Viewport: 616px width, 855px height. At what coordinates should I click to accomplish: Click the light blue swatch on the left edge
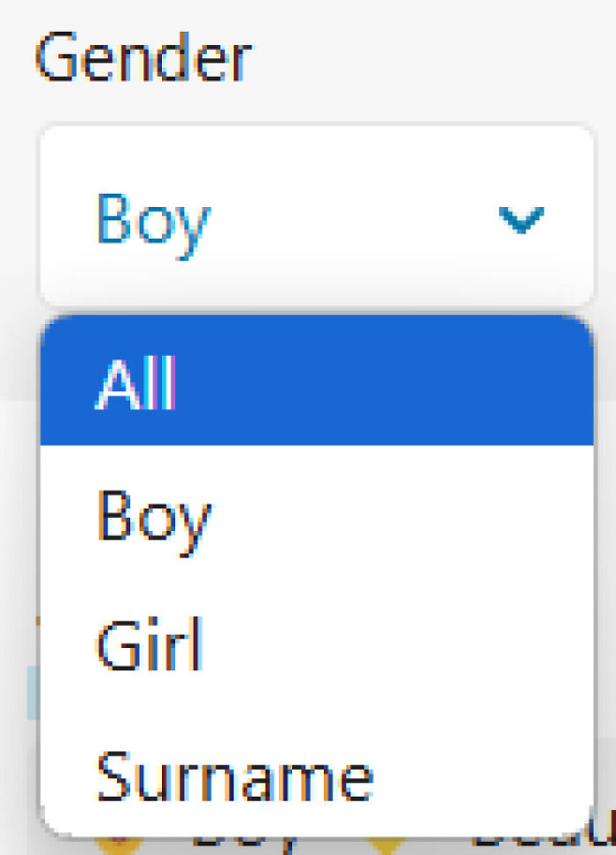coord(33,691)
